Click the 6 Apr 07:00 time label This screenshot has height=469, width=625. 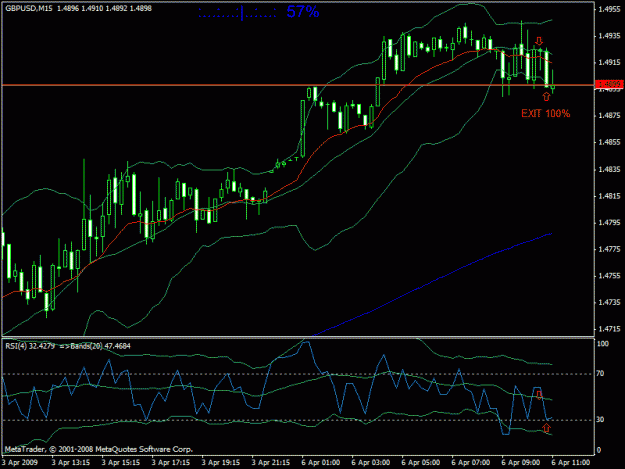point(471,463)
